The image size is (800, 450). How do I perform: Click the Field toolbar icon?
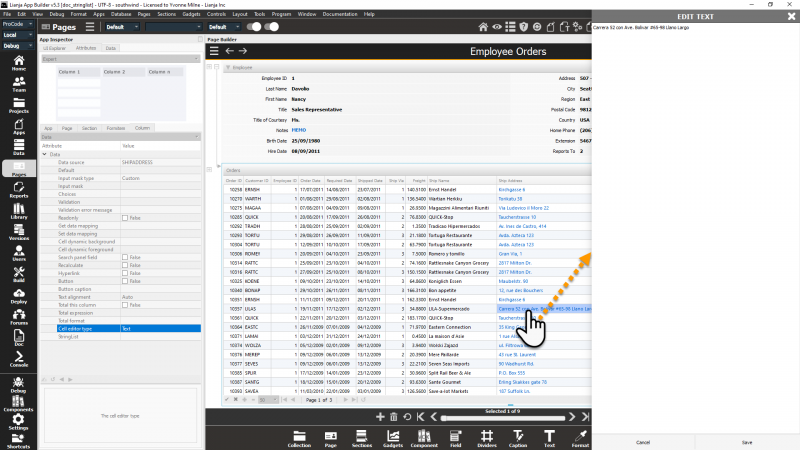point(455,439)
